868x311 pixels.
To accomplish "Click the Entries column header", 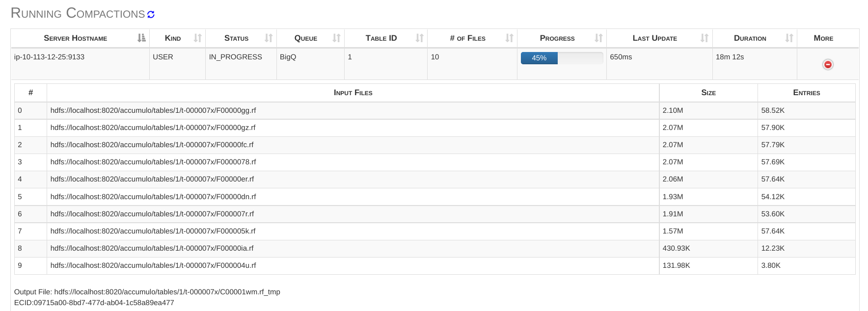I will click(806, 93).
